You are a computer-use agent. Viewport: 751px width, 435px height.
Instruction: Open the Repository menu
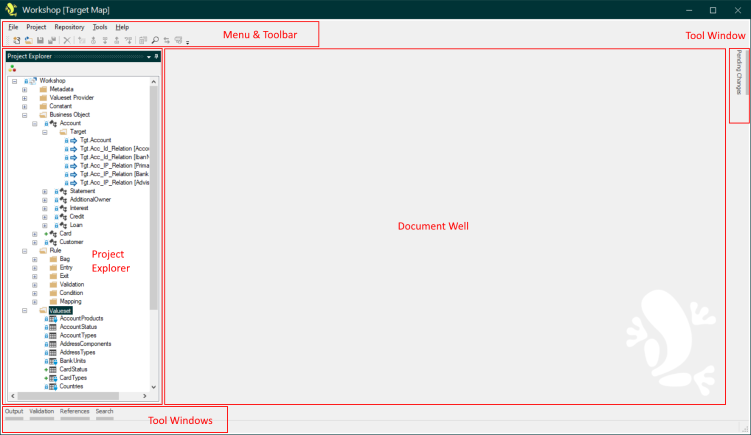tap(69, 26)
